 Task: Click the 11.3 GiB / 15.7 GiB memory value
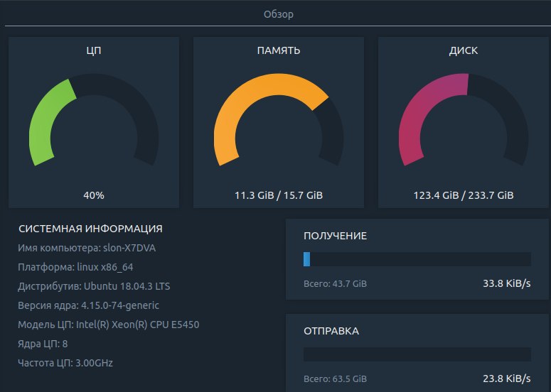[x=278, y=195]
